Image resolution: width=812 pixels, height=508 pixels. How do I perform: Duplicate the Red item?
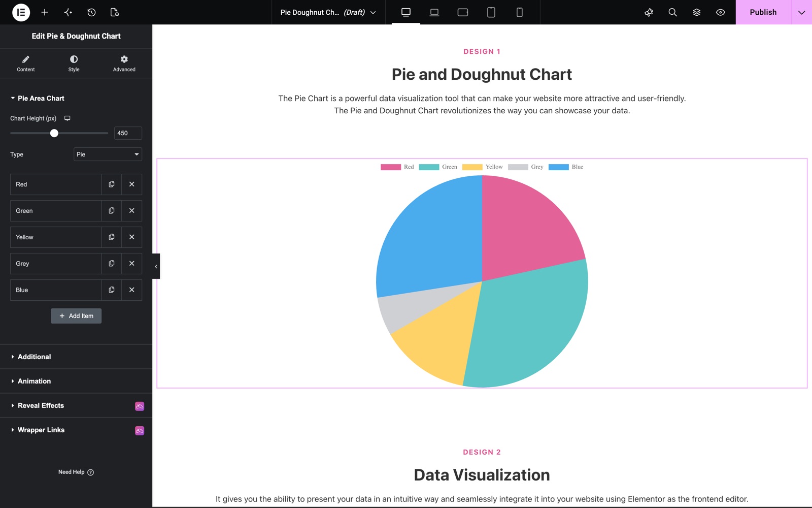click(x=112, y=184)
